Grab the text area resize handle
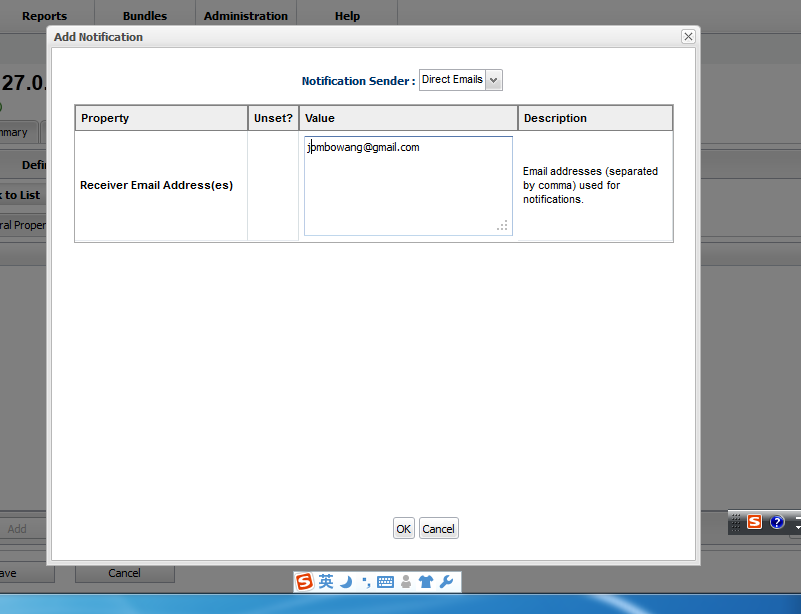801x614 pixels. 503,226
